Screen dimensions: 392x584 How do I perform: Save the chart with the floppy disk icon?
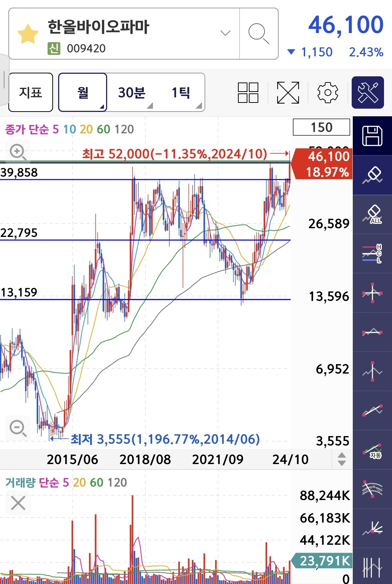[372, 136]
